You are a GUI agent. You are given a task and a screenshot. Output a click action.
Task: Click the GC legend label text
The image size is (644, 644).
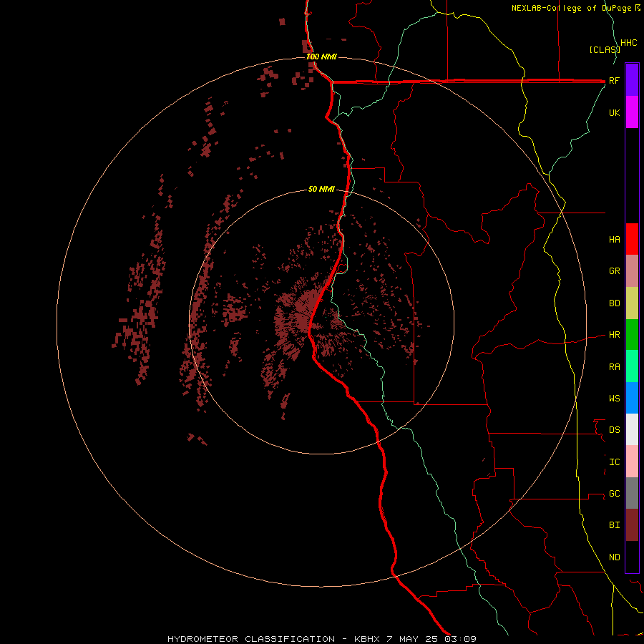[x=615, y=493]
